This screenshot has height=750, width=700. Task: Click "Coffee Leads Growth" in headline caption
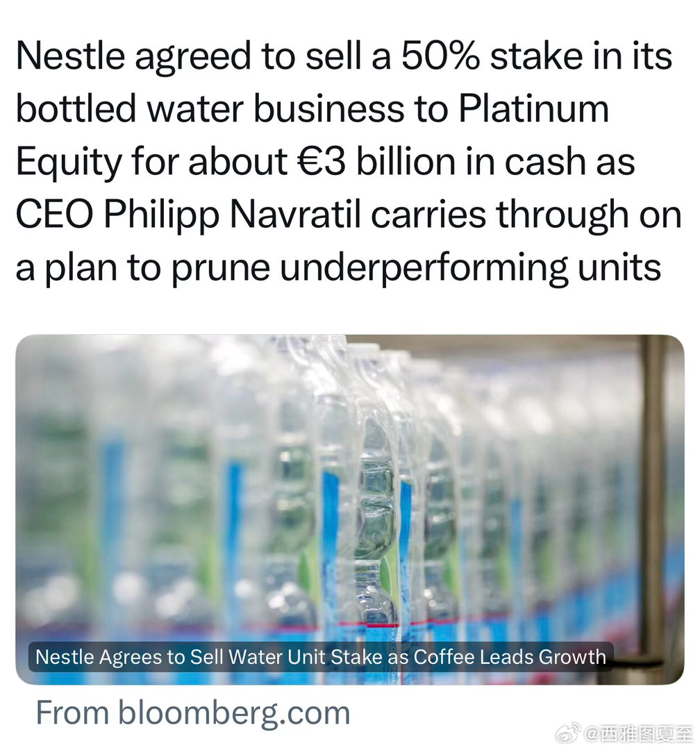tap(510, 657)
